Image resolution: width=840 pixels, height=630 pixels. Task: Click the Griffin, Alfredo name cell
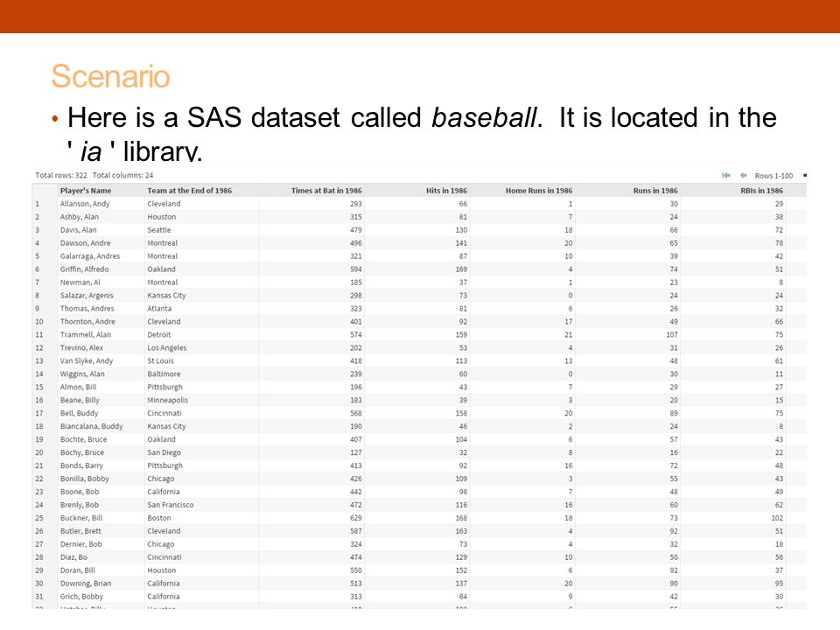[84, 269]
